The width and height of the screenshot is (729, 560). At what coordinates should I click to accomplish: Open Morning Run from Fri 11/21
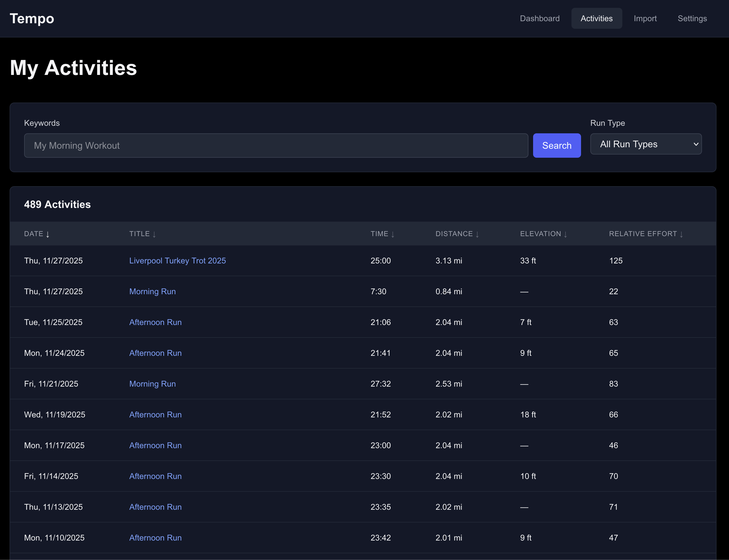tap(152, 384)
